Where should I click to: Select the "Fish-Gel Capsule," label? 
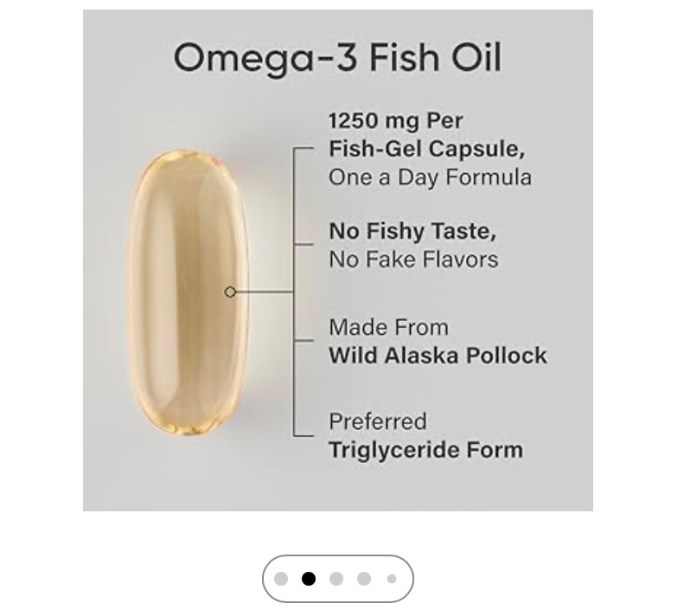click(426, 149)
